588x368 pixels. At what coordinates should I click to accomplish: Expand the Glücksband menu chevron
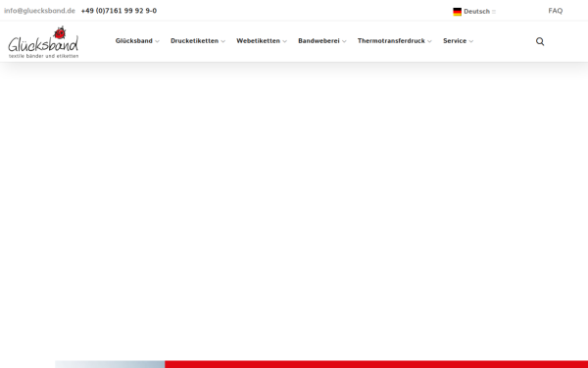[157, 41]
